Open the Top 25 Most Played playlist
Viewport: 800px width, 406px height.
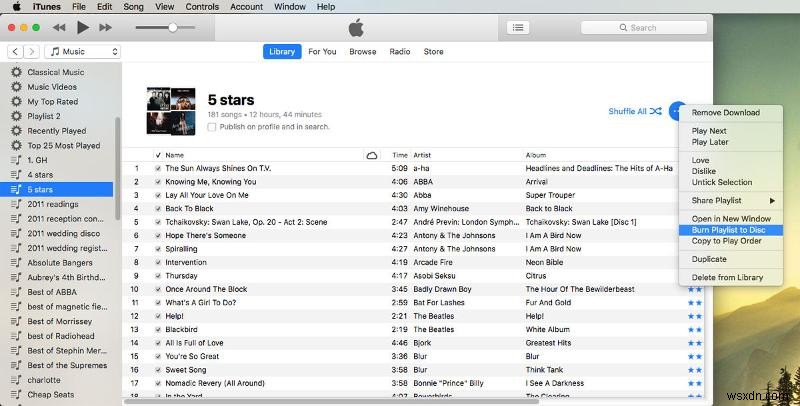click(x=64, y=146)
